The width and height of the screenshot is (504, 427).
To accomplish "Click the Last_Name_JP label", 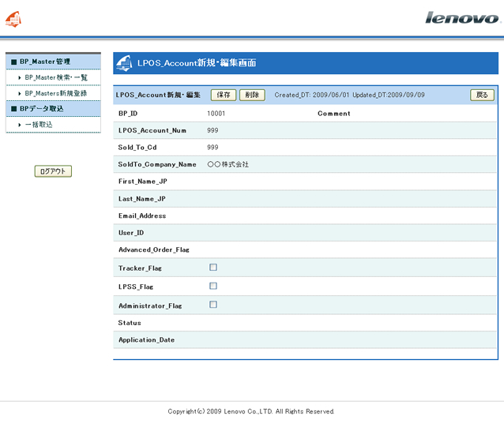I will (x=141, y=199).
